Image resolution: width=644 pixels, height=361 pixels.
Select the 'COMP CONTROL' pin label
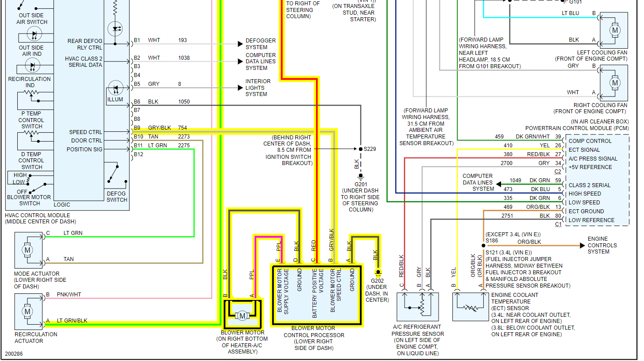tap(590, 141)
